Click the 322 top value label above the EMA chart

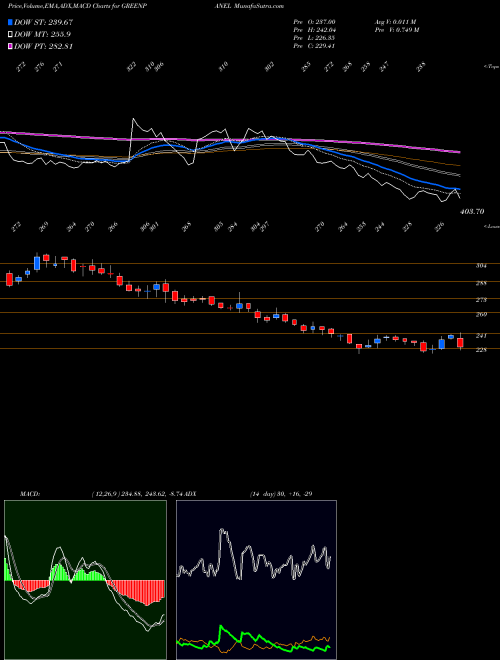coord(132,66)
